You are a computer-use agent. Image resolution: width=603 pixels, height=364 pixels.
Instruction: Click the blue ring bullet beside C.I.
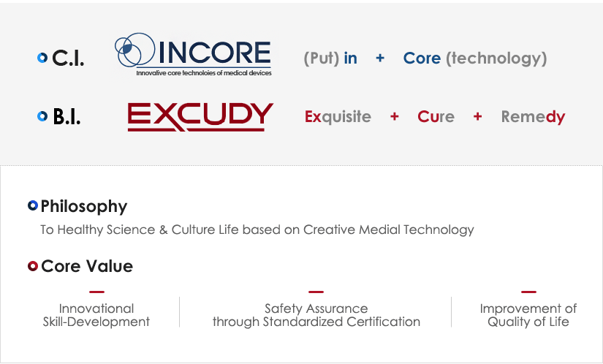click(x=42, y=58)
